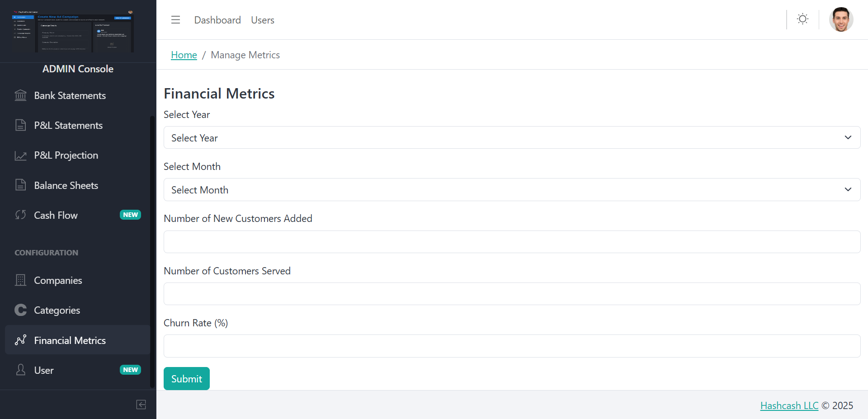Click the Balance Sheets icon
The width and height of the screenshot is (868, 419).
(20, 185)
